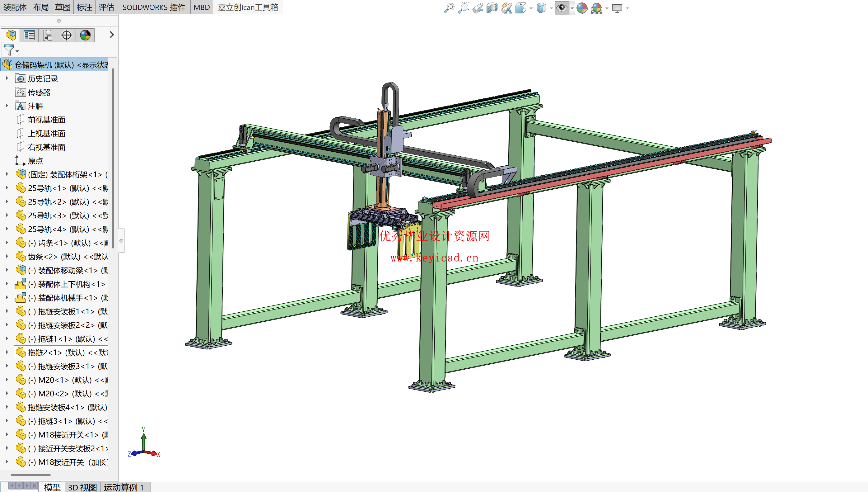Select 原点 origin item
Image resolution: width=868 pixels, height=492 pixels.
pos(35,161)
